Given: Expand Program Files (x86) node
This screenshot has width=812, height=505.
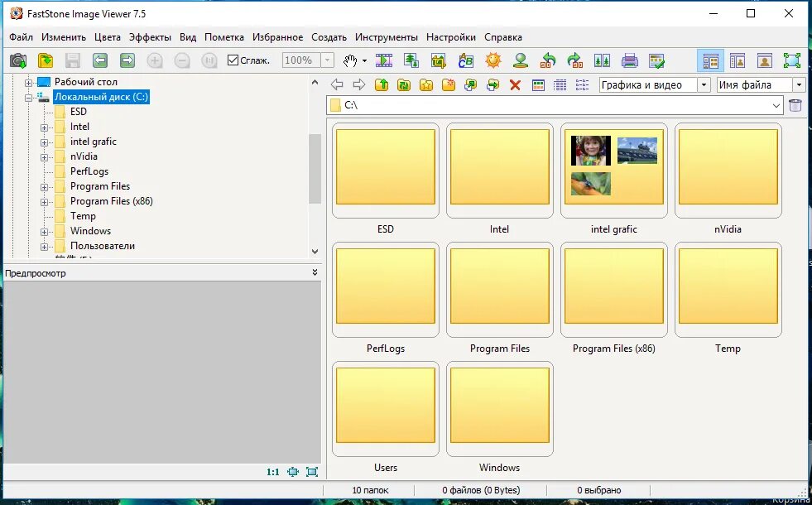Looking at the screenshot, I should point(44,202).
